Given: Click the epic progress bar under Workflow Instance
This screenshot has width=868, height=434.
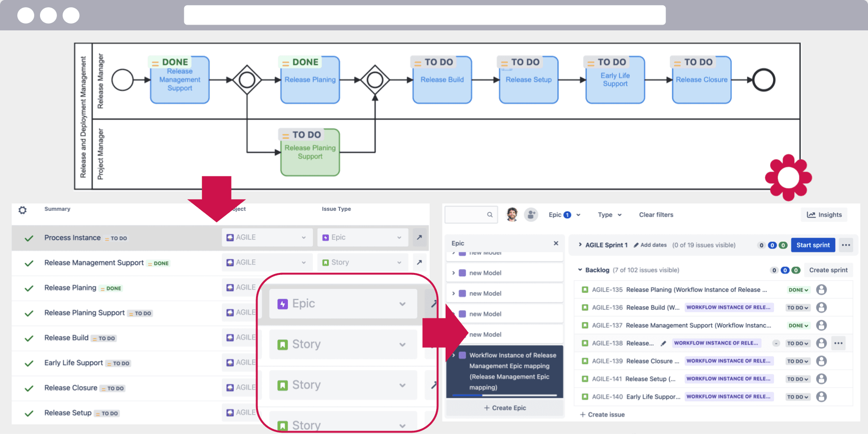Looking at the screenshot, I should click(504, 395).
